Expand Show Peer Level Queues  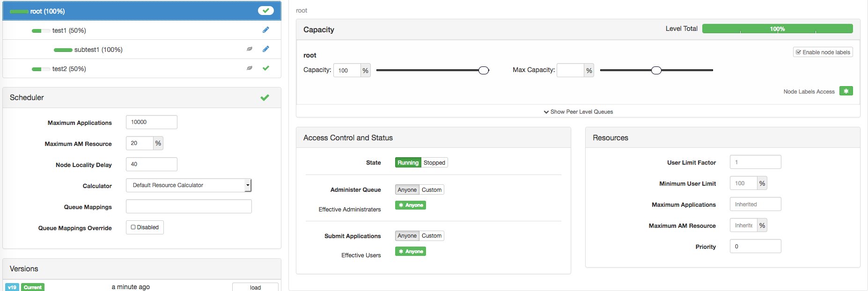[x=578, y=112]
